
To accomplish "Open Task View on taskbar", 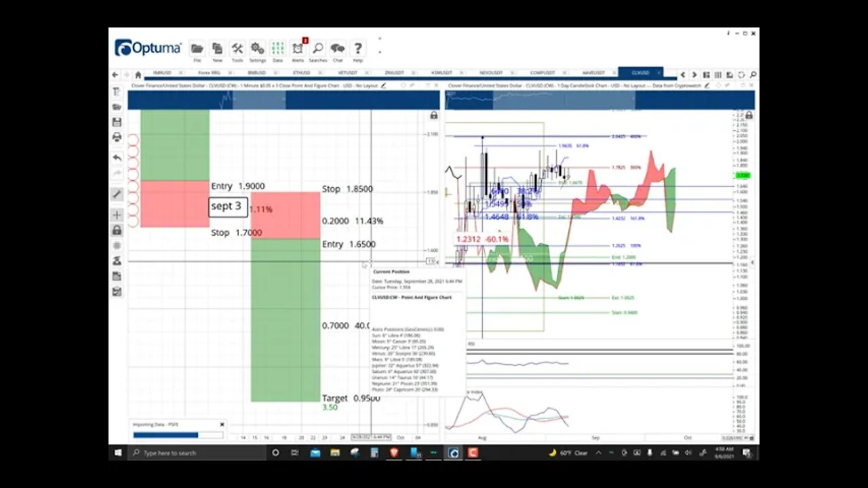I will tap(295, 453).
